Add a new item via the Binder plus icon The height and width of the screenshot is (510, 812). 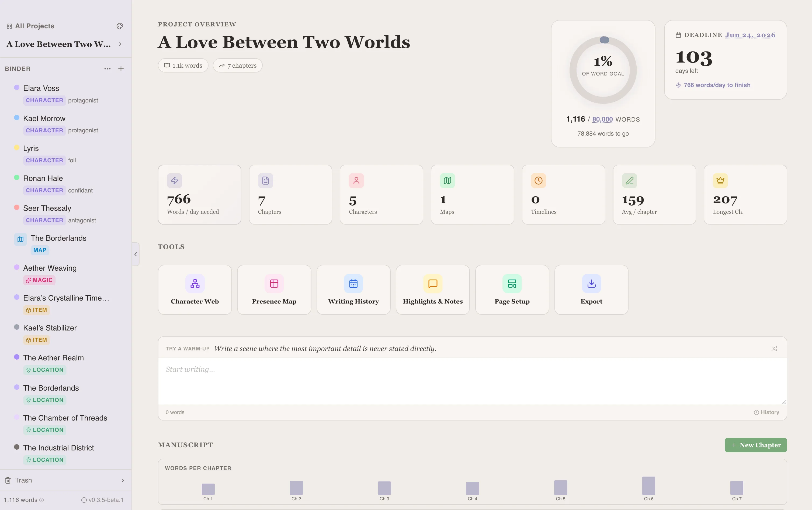click(x=121, y=69)
